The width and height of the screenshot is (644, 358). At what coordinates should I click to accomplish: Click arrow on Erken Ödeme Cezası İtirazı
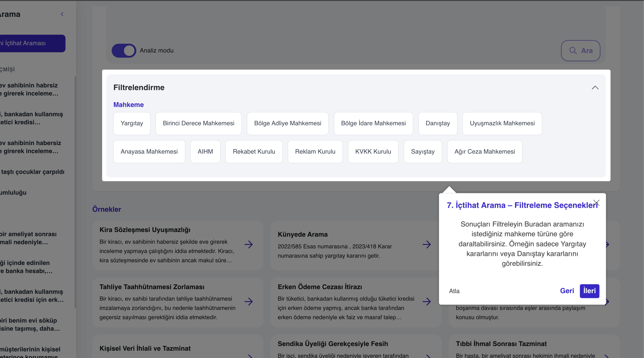point(427,301)
